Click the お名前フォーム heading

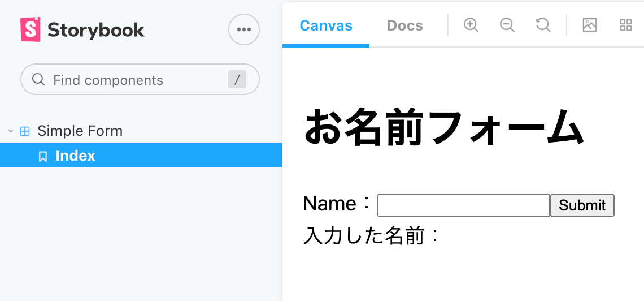[x=443, y=127]
